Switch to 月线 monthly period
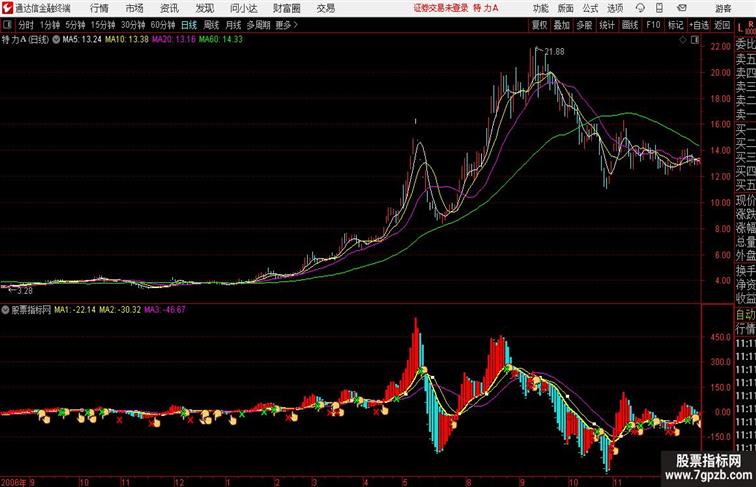Viewport: 756px width, 487px height. coord(233,25)
